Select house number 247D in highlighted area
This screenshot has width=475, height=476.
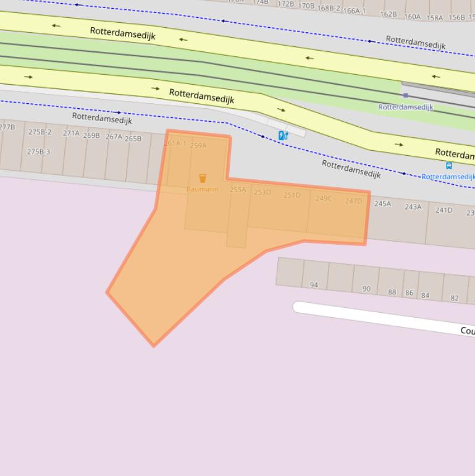(x=353, y=201)
